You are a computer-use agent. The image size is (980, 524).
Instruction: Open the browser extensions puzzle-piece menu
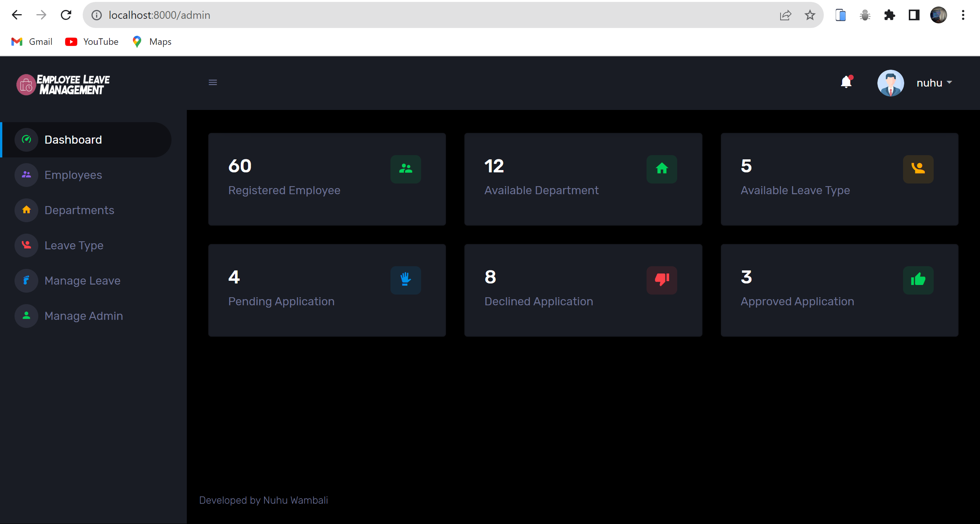(890, 15)
